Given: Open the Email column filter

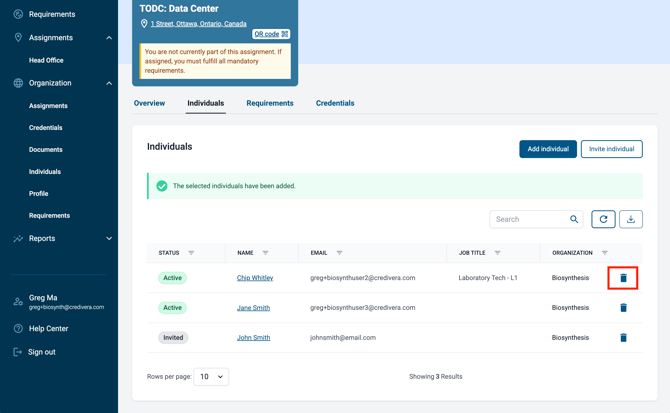Looking at the screenshot, I should [339, 253].
